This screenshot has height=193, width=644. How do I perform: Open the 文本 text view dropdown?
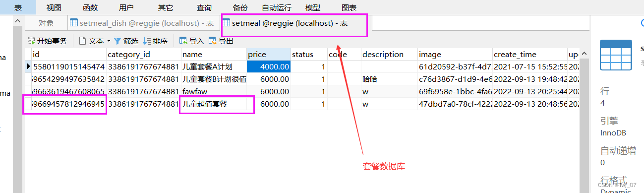[94, 41]
